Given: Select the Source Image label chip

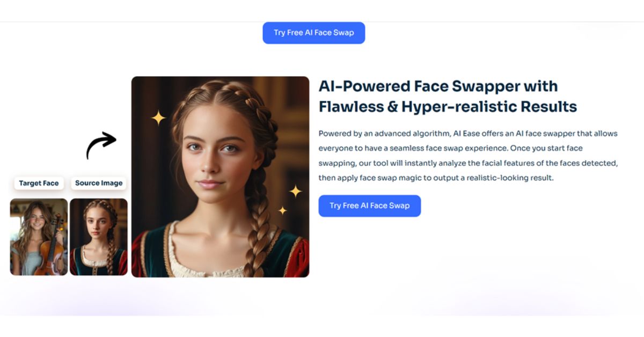Looking at the screenshot, I should 99,183.
